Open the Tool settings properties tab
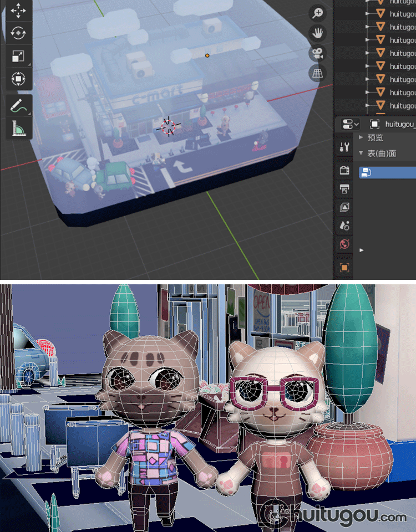The height and width of the screenshot is (532, 416). pyautogui.click(x=344, y=147)
